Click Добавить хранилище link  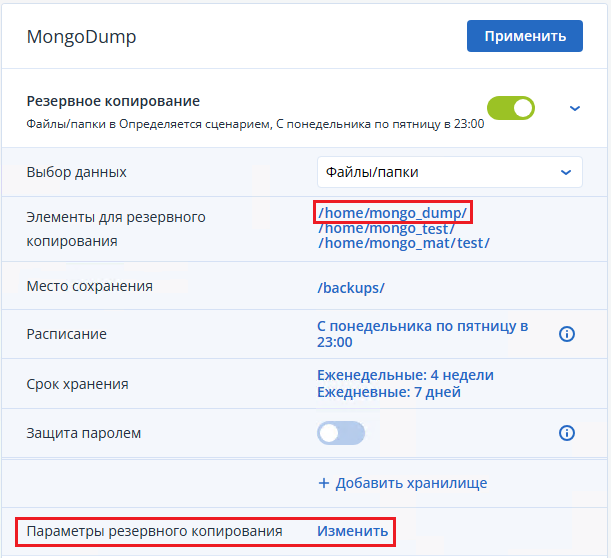click(x=403, y=483)
